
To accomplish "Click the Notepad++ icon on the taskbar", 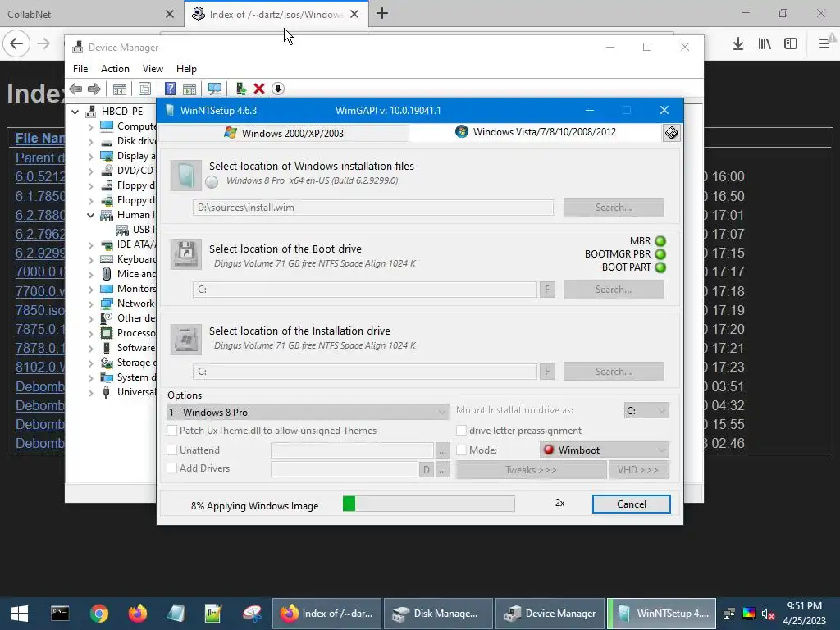I will 213,614.
